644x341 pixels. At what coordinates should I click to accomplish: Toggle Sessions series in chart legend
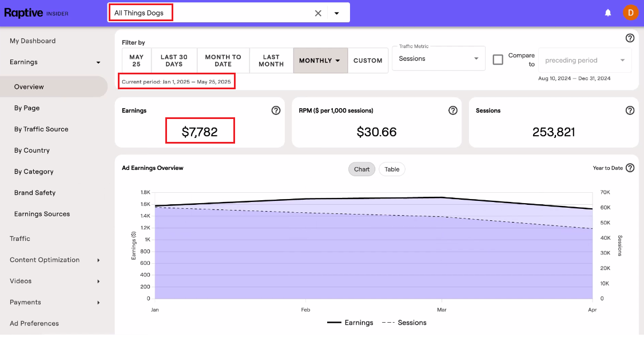(404, 323)
